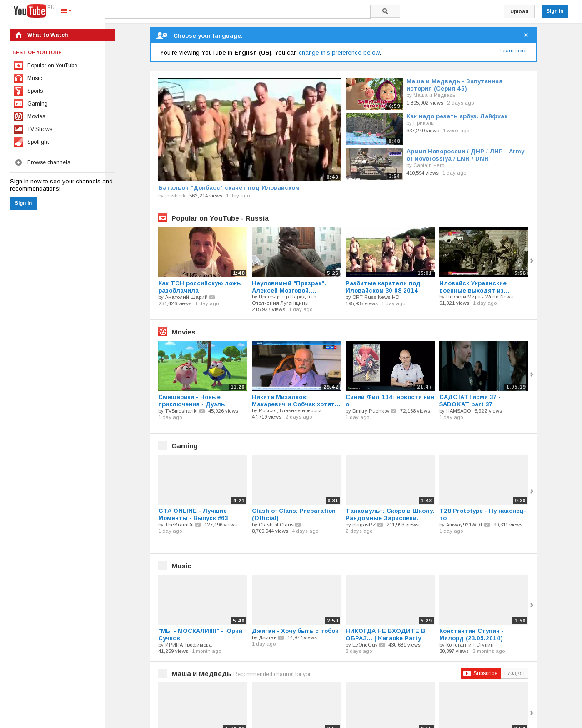
Task: Open the jossbleik channel link
Action: pos(175,196)
